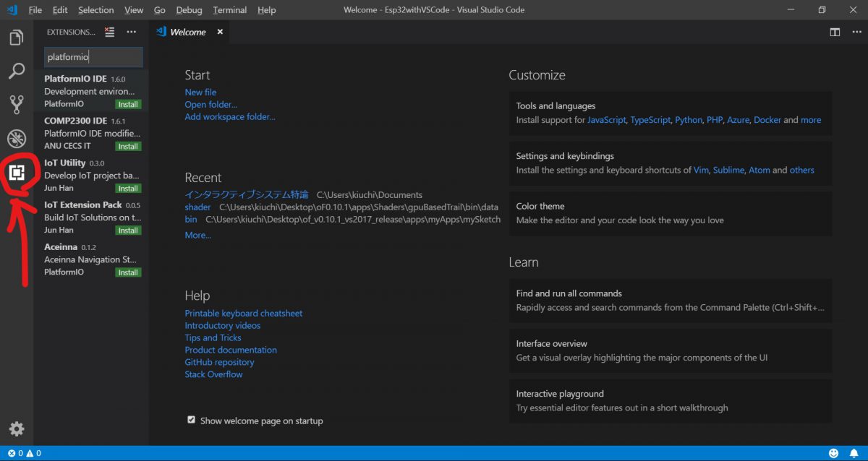
Task: Install the IoT Extension Pack extension
Action: point(128,230)
